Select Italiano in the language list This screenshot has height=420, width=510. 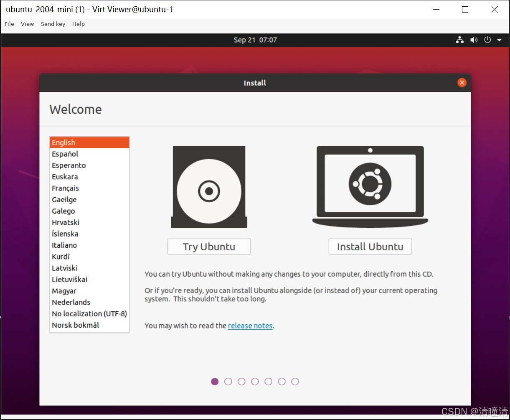click(89, 245)
